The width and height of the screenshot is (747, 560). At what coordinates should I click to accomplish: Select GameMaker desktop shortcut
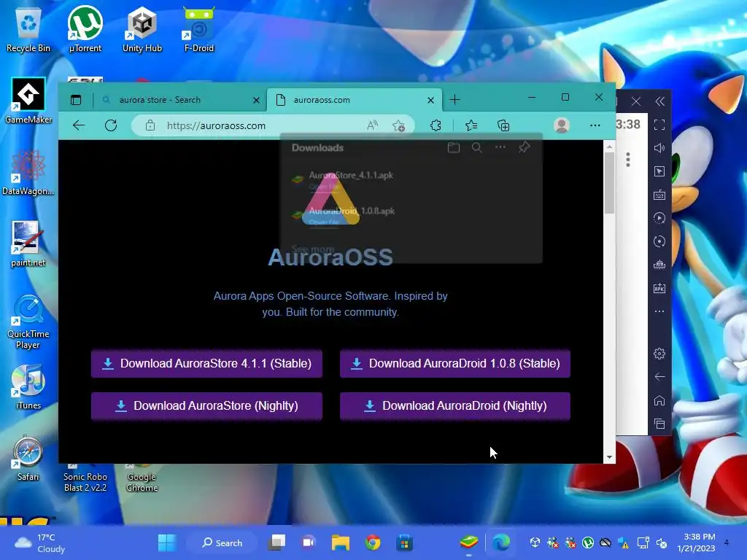[28, 101]
